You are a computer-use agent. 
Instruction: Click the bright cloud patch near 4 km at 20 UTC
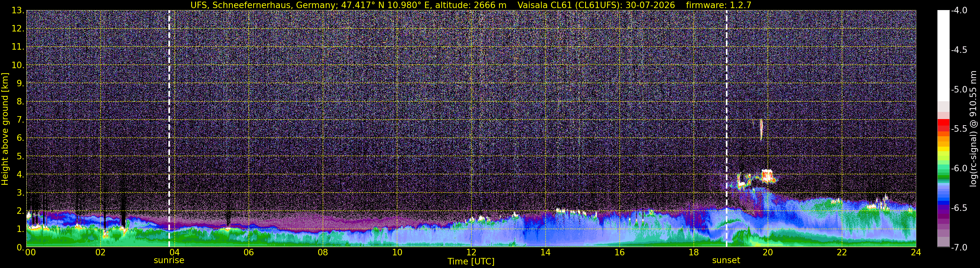pyautogui.click(x=767, y=176)
